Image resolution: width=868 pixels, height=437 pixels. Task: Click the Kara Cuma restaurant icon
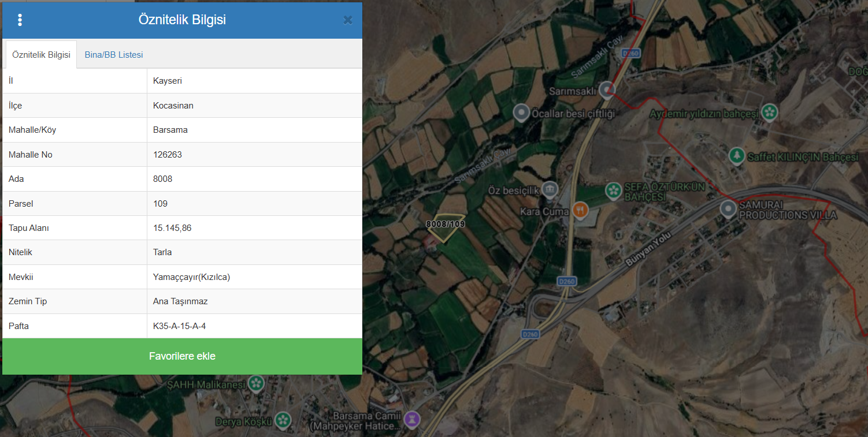click(580, 210)
